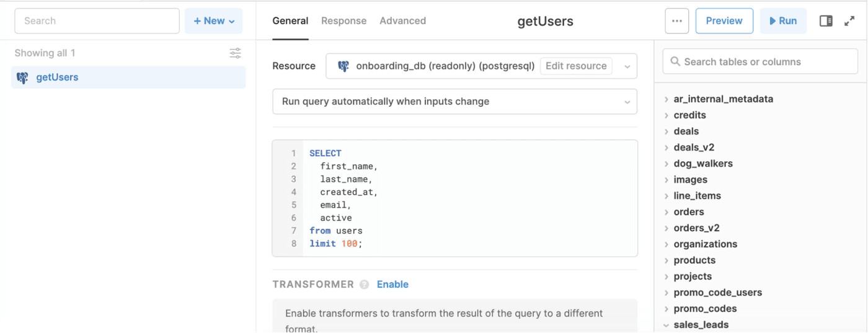Click the PostgreSQL elephant icon in Resource field
This screenshot has height=333, width=868.
(x=343, y=66)
